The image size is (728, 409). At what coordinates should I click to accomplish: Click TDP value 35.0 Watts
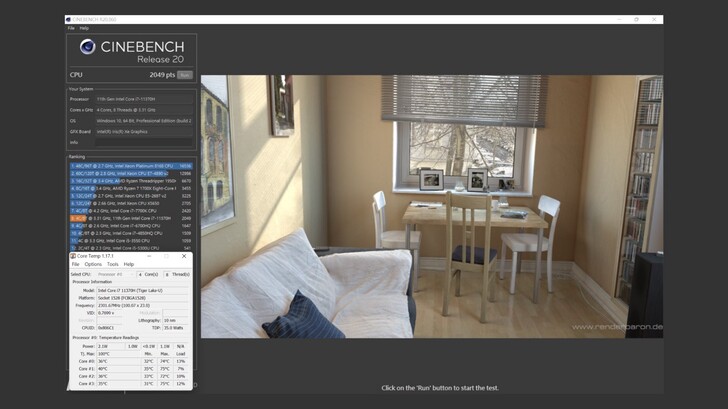point(176,328)
